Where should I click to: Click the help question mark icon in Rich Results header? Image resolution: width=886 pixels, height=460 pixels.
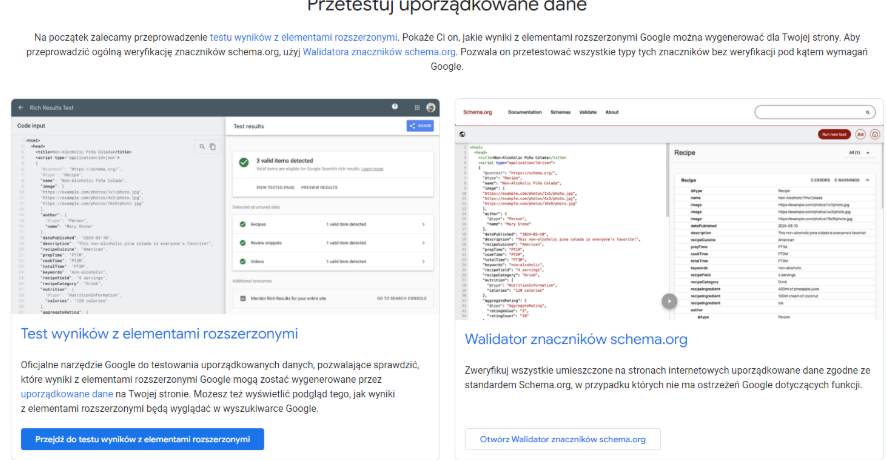[x=395, y=107]
